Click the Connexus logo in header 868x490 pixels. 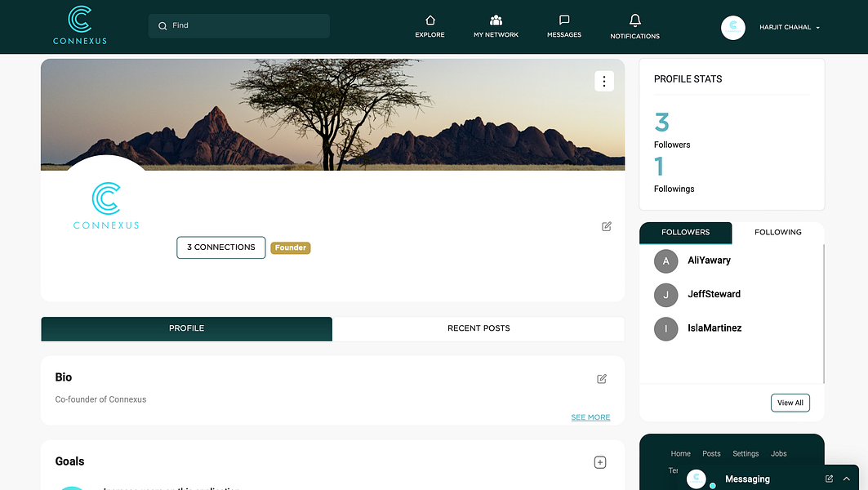click(x=80, y=25)
